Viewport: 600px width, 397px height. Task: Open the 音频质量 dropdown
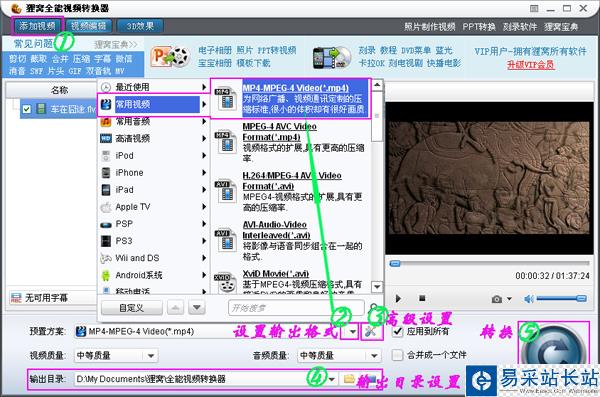(x=339, y=356)
